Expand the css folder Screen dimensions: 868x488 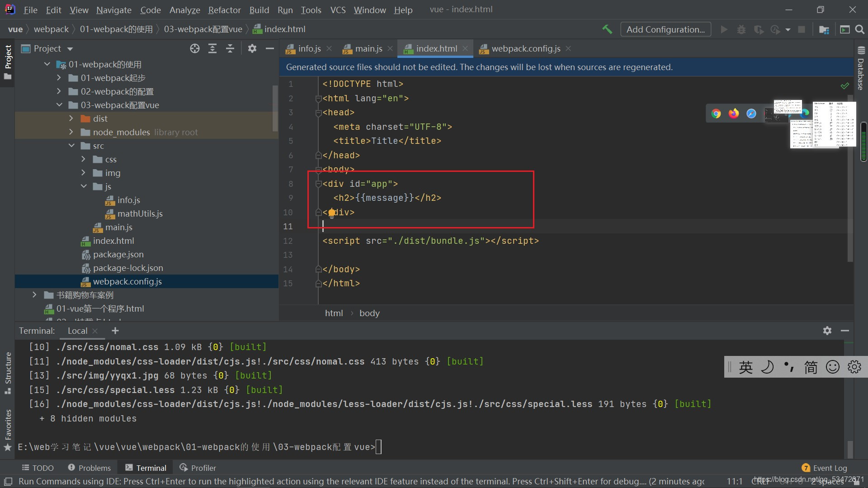coord(83,159)
